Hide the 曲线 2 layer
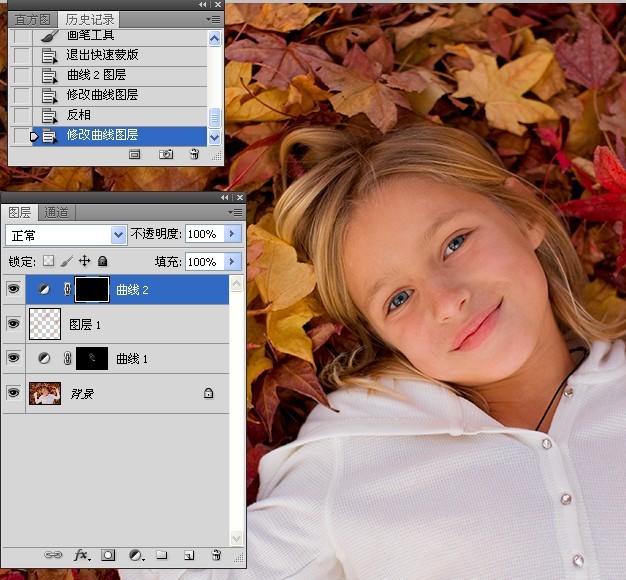 pyautogui.click(x=14, y=289)
